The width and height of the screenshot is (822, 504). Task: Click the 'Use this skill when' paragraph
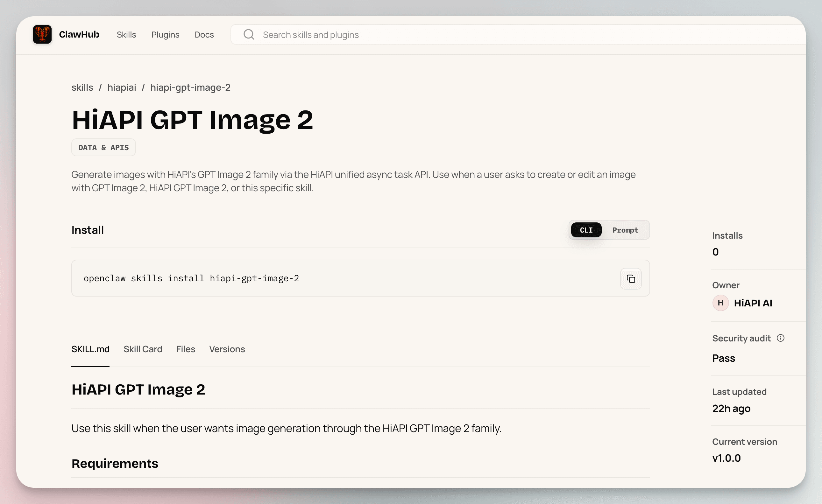pyautogui.click(x=286, y=428)
